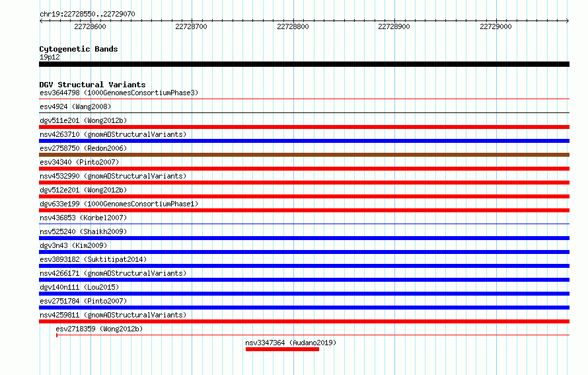Open the nsv436853 (Korbel2007) label
This screenshot has width=588, height=375.
(x=83, y=218)
